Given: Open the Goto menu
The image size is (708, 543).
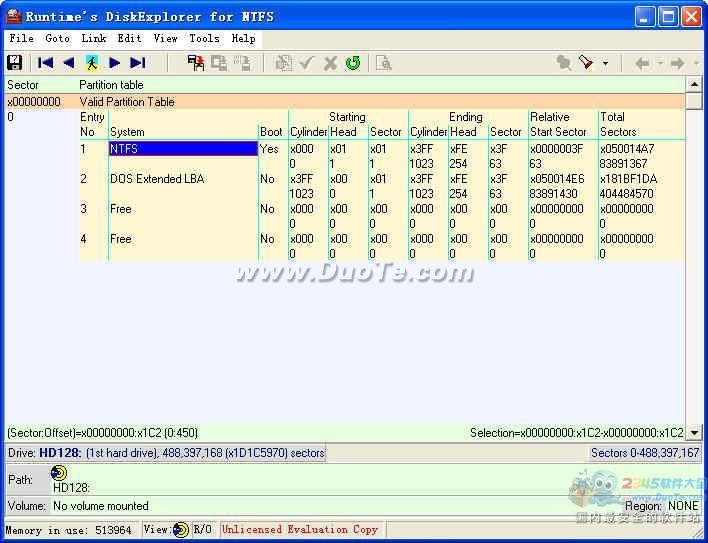Looking at the screenshot, I should 57,38.
